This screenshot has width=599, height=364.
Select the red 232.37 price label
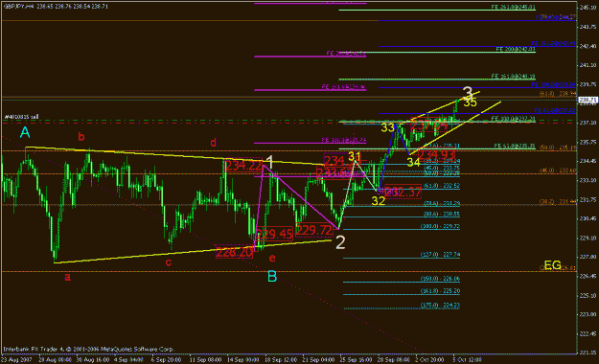(403, 192)
